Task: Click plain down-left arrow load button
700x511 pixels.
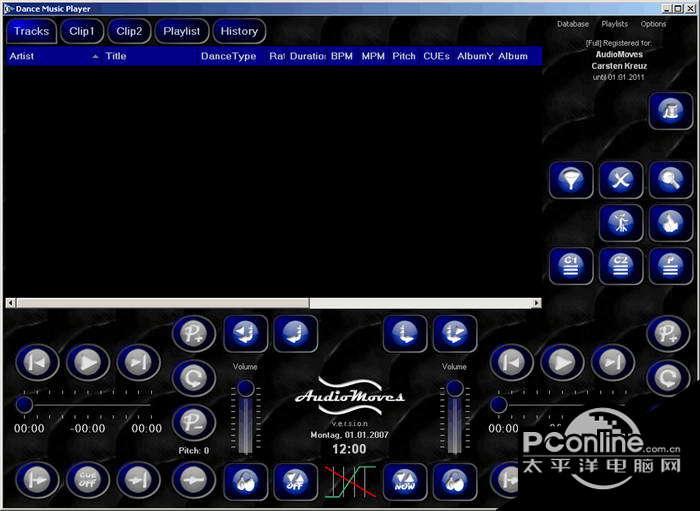Action: click(x=296, y=334)
